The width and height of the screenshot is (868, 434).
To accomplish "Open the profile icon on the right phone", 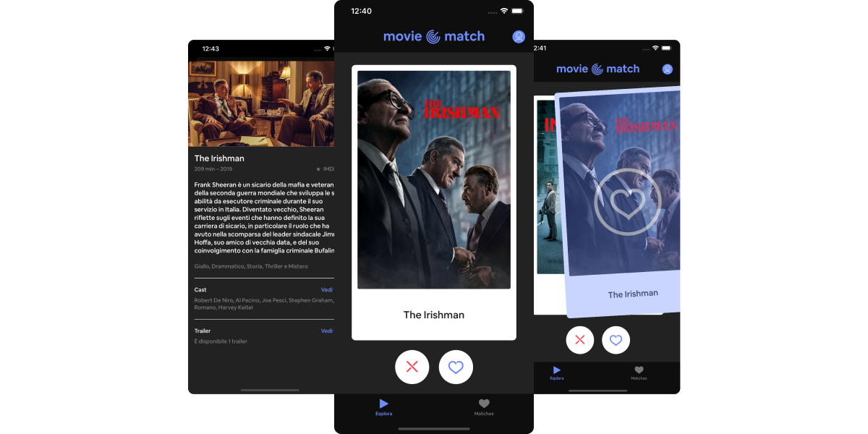I will (667, 69).
